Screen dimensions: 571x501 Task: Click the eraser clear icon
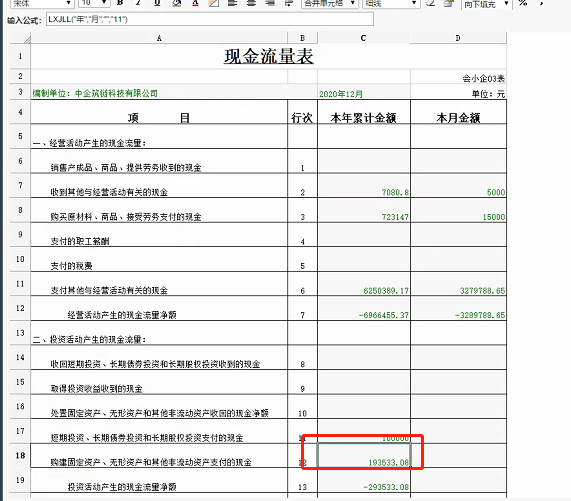pyautogui.click(x=430, y=3)
